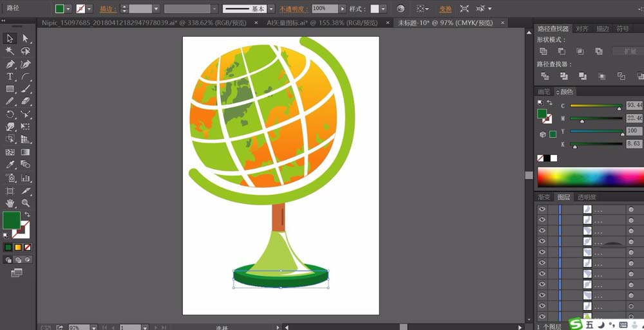This screenshot has width=644, height=330.
Task: Open the fill color dropdown in control bar
Action: [x=68, y=8]
